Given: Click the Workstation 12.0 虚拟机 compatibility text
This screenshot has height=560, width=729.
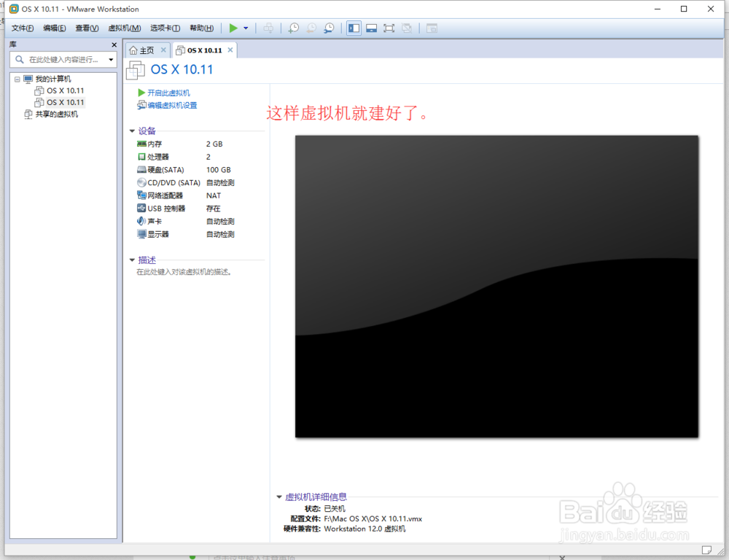Looking at the screenshot, I should 364,529.
